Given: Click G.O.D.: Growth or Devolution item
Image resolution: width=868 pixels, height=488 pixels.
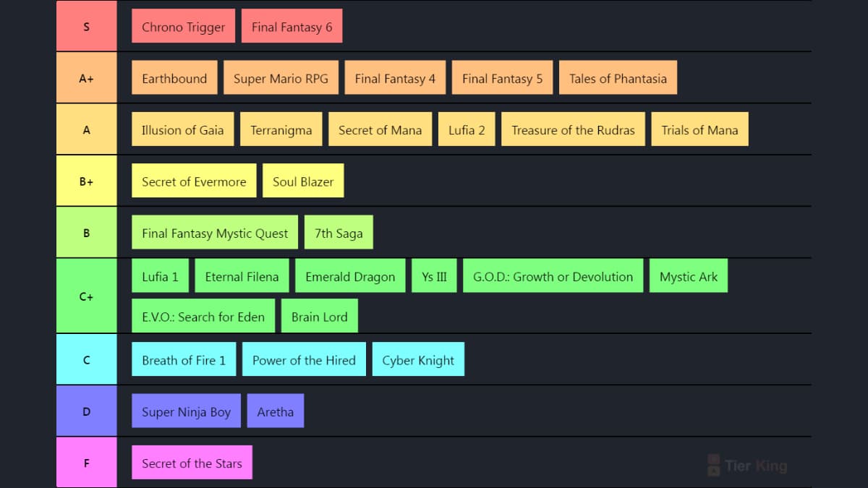Looking at the screenshot, I should pyautogui.click(x=553, y=276).
